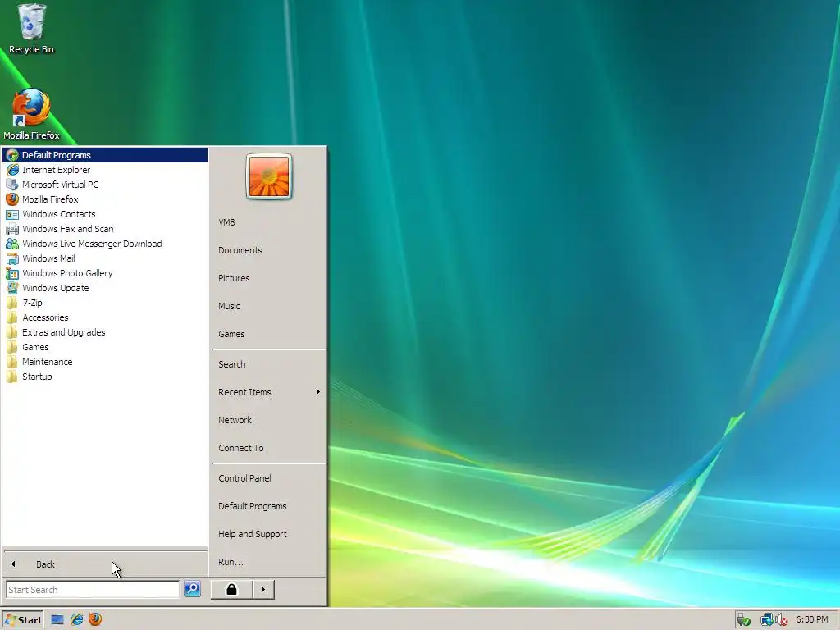
Task: Launch Firefox from the quick launch bar
Action: 95,619
